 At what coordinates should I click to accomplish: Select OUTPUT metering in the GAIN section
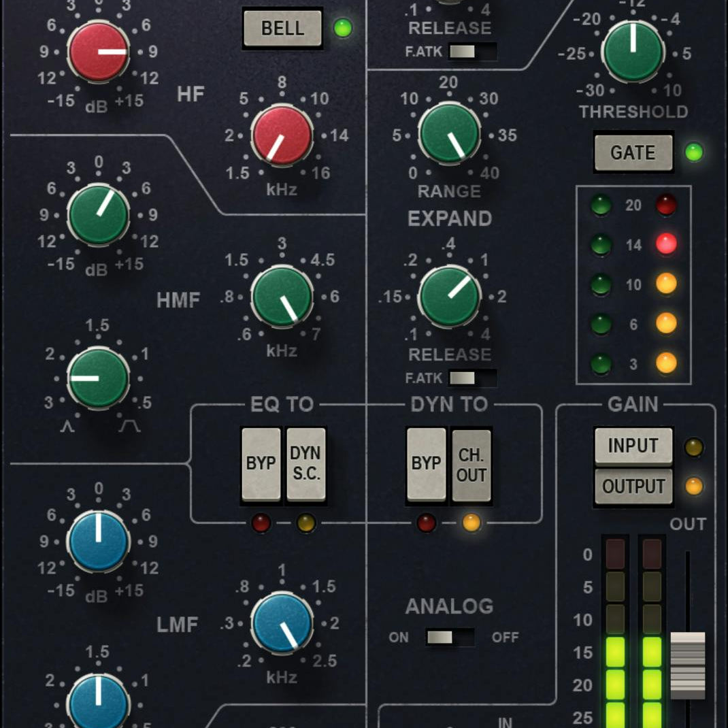[x=632, y=486]
